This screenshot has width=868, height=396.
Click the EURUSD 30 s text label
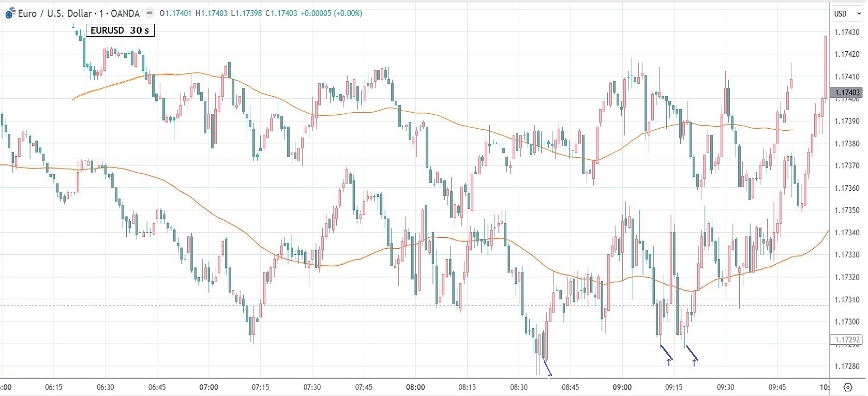click(120, 31)
